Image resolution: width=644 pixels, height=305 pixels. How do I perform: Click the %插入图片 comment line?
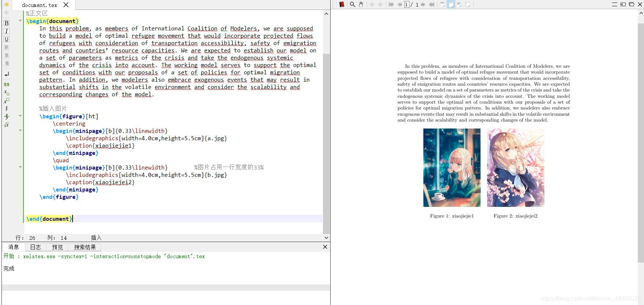coord(53,109)
